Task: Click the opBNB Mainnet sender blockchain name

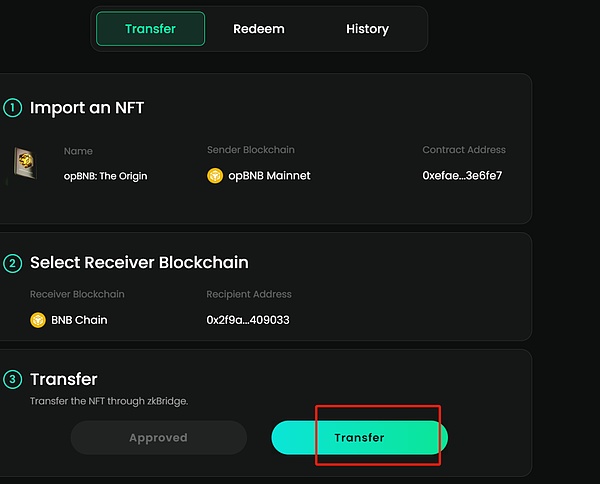Action: (269, 176)
